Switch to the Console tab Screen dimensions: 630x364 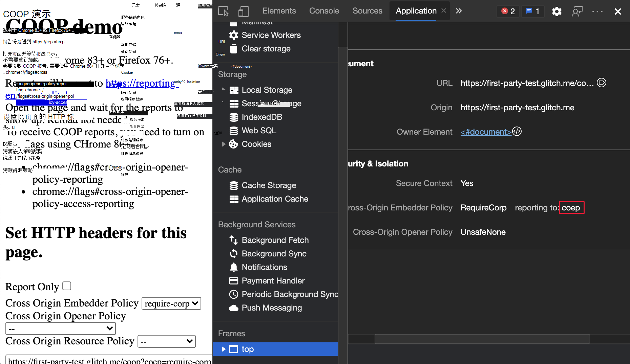point(324,11)
